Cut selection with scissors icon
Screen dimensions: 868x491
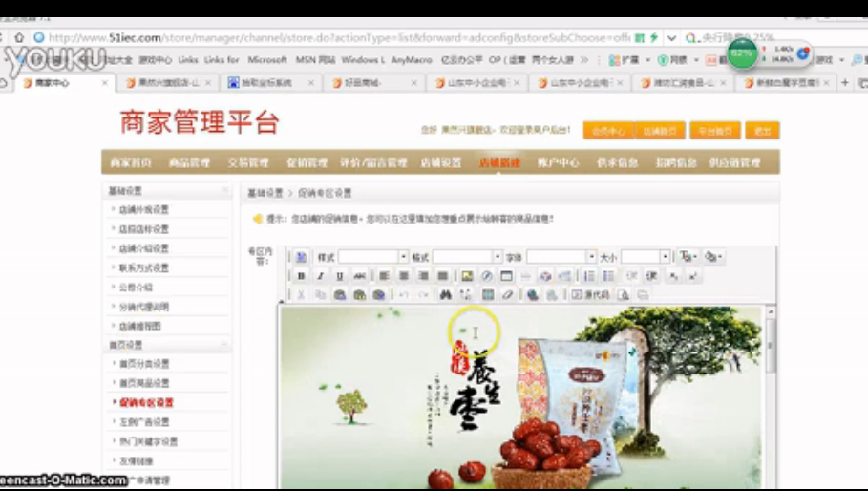coord(301,295)
